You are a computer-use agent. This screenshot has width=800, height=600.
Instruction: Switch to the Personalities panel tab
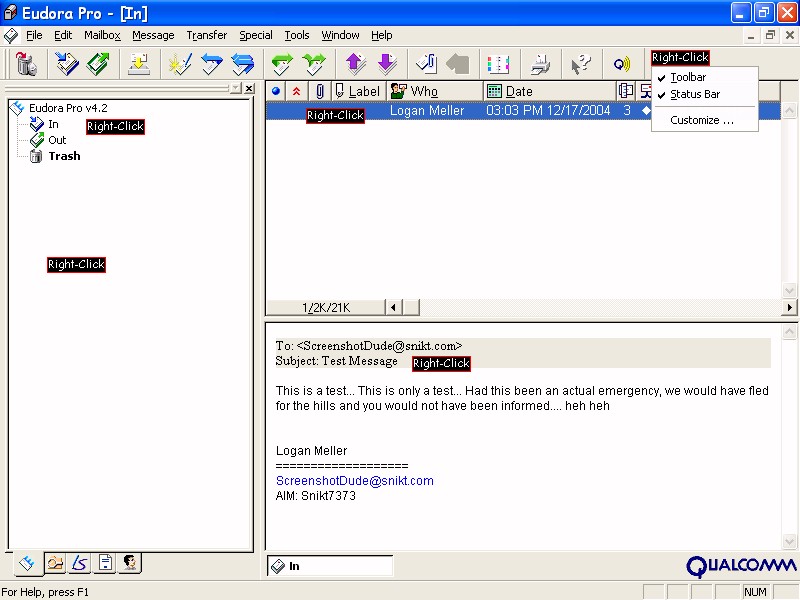click(x=130, y=563)
